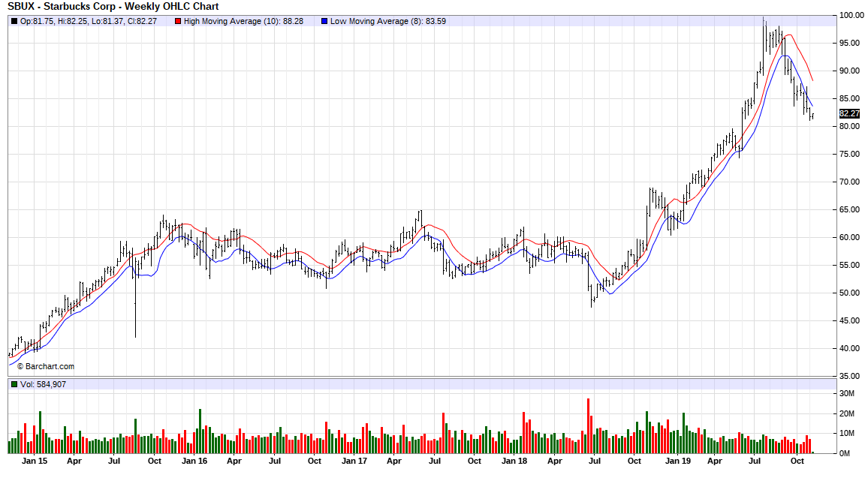Screen dimensions: 868x484
Task: Click the tallest red volume bar
Action: (589, 426)
